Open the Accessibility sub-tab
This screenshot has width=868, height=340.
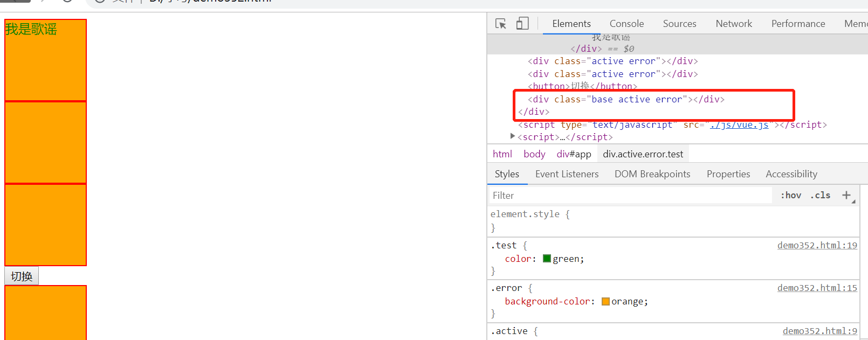(x=791, y=174)
